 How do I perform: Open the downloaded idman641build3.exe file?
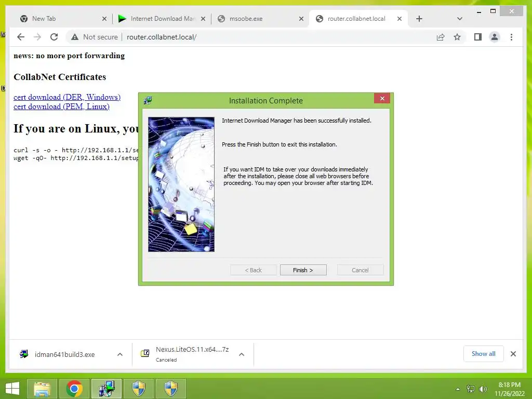coord(64,354)
